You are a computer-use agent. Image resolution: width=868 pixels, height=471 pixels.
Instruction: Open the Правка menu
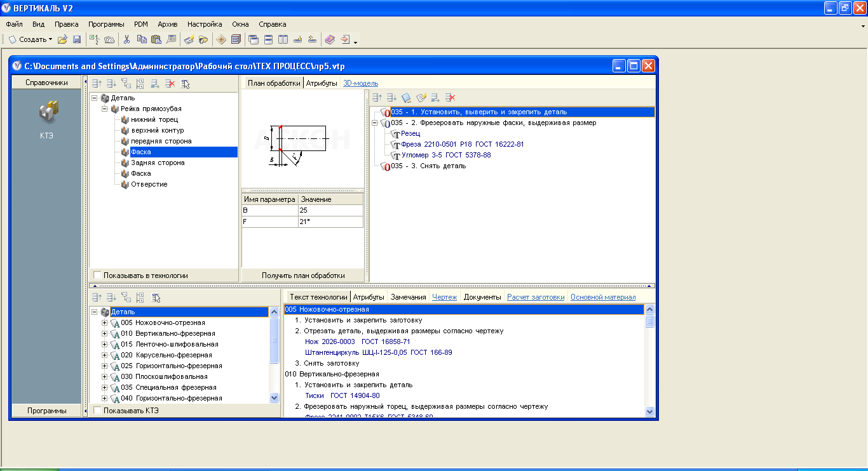tap(67, 24)
